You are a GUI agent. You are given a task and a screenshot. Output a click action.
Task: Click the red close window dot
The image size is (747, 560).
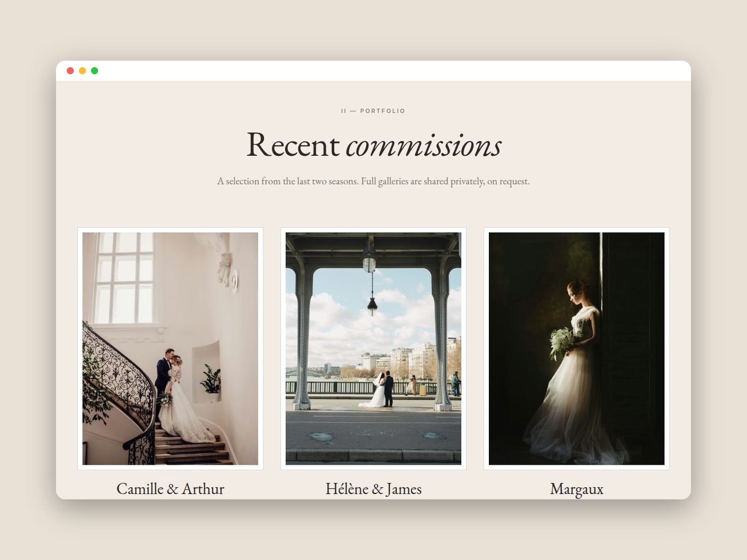click(x=70, y=71)
